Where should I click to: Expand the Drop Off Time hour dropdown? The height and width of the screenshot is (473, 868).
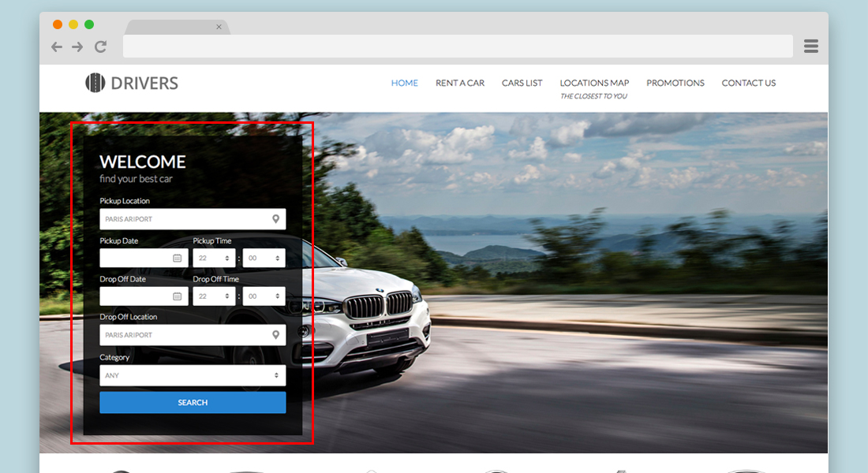(x=214, y=296)
